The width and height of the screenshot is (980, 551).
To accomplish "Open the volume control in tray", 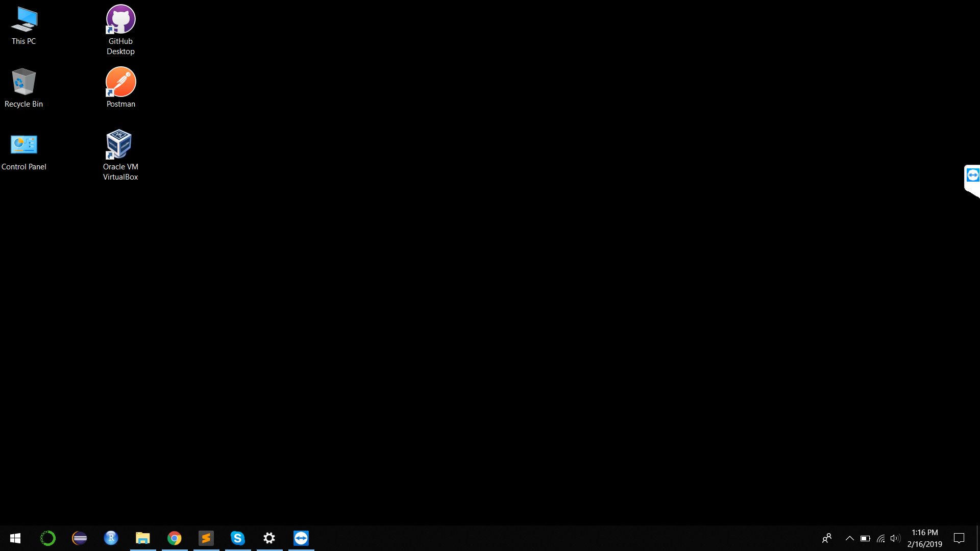I will click(895, 538).
